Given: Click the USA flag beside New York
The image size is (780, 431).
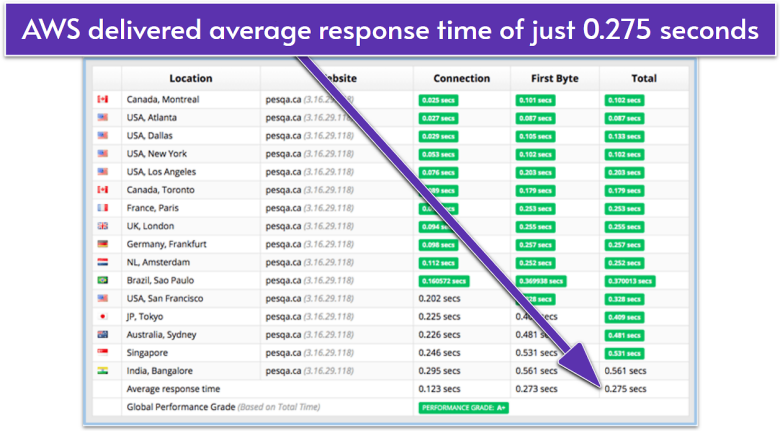Looking at the screenshot, I should click(x=102, y=153).
